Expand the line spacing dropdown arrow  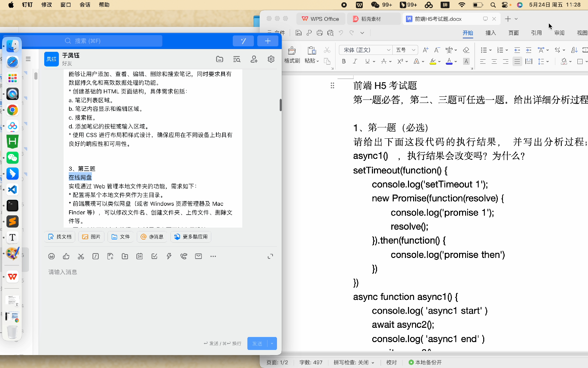tap(548, 62)
